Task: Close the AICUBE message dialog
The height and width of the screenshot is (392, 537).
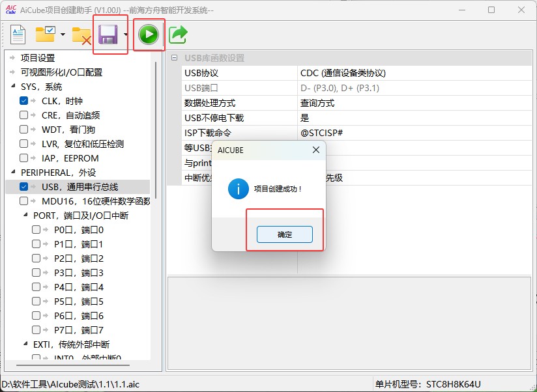Action: (316, 150)
